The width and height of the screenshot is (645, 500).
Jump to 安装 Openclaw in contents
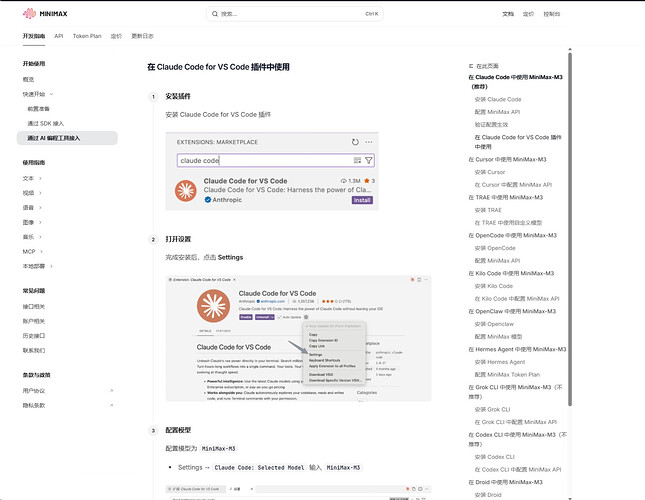pyautogui.click(x=494, y=324)
